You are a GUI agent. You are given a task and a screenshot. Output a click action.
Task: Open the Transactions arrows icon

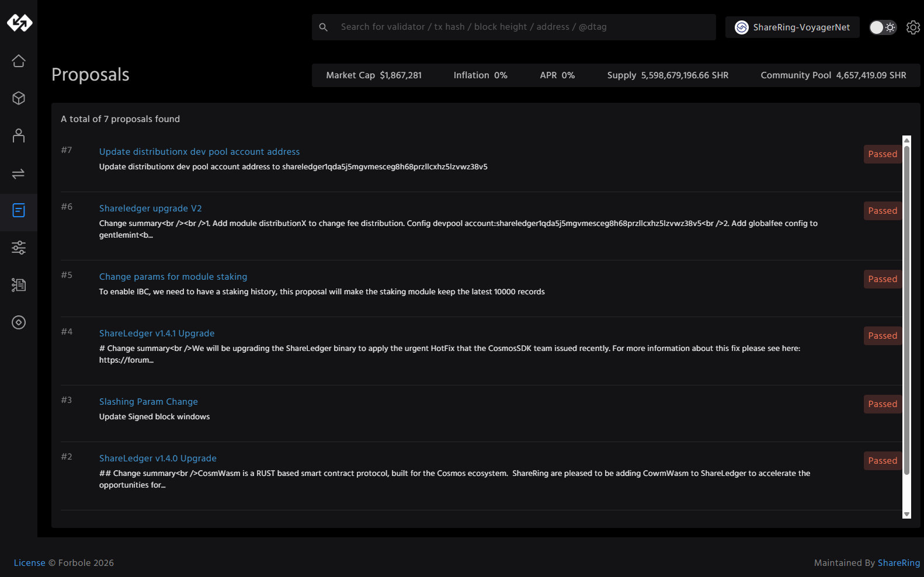(x=19, y=173)
